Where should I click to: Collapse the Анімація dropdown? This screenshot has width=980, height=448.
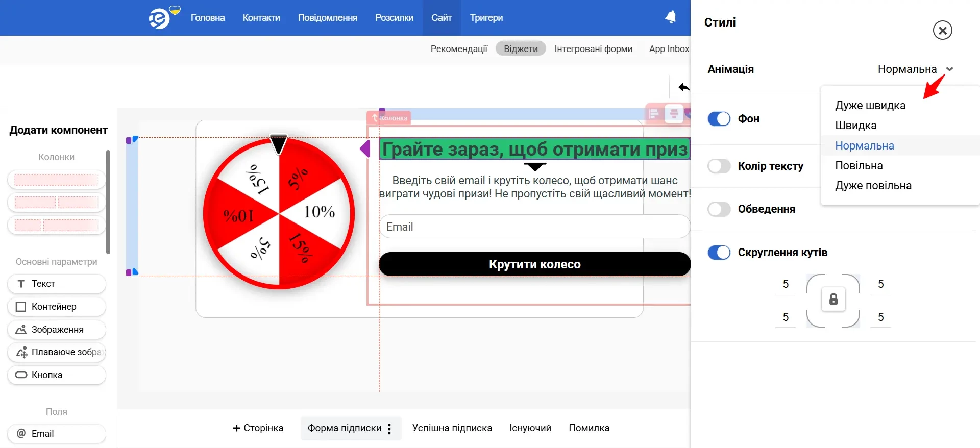[949, 69]
